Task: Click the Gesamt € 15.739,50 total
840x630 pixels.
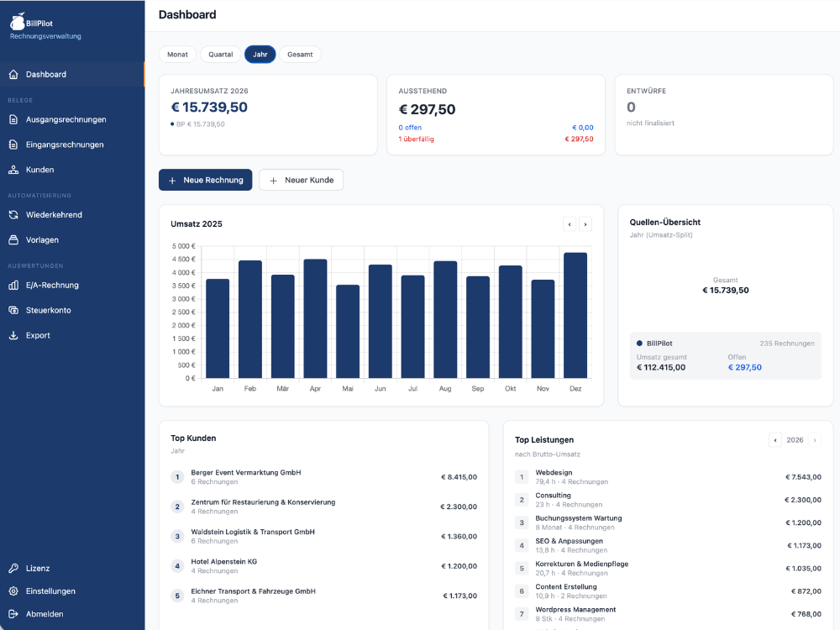Action: click(726, 291)
